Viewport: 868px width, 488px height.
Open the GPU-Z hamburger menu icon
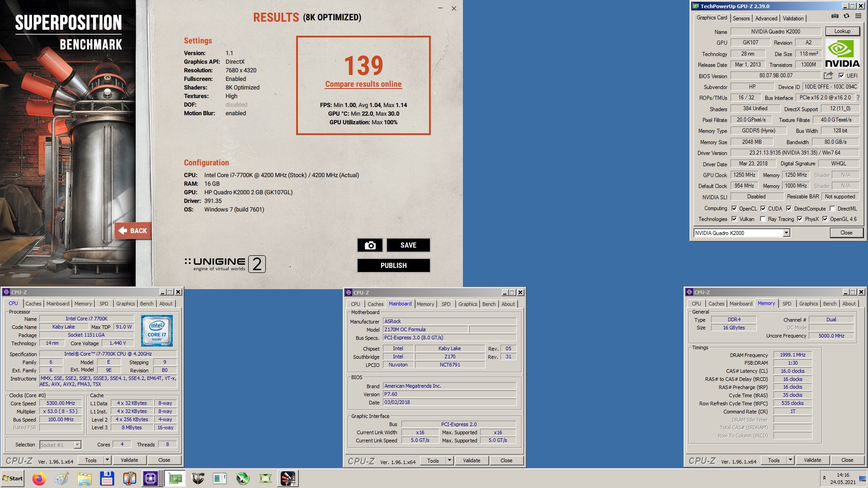click(x=858, y=16)
